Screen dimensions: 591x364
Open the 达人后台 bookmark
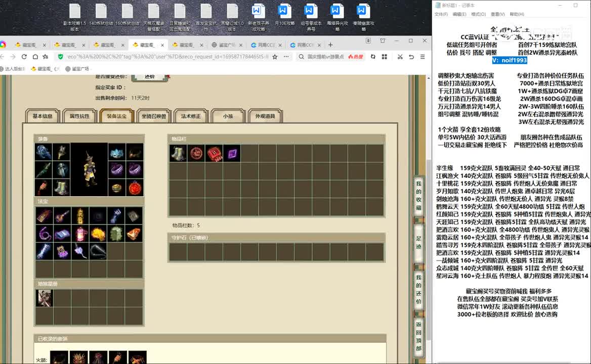[13, 69]
